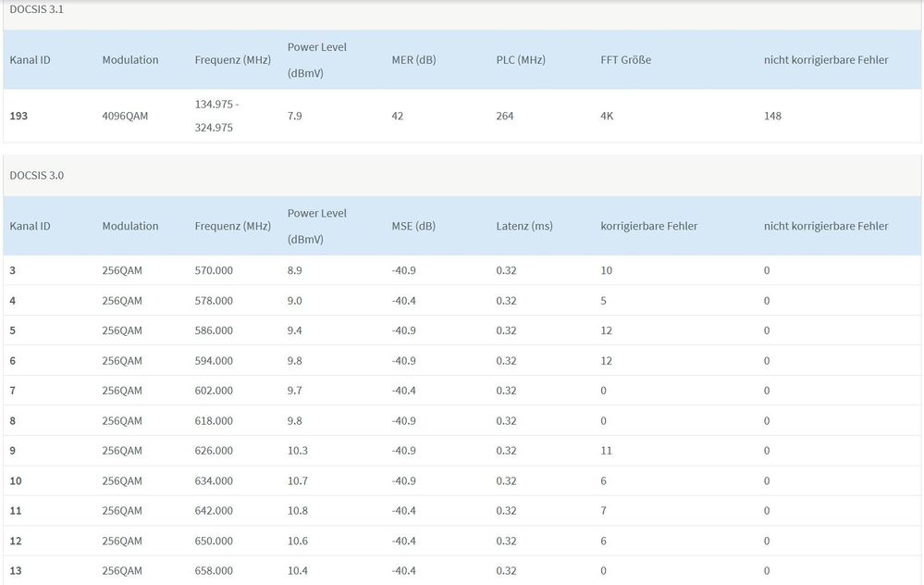924x585 pixels.
Task: Click the korrigierbare Fehler column header
Action: 648,226
